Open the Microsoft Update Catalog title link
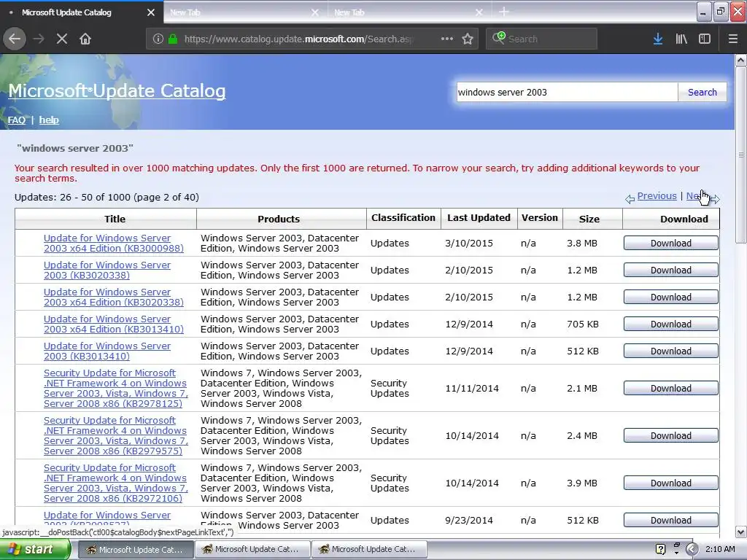The width and height of the screenshot is (747, 560). 117,90
